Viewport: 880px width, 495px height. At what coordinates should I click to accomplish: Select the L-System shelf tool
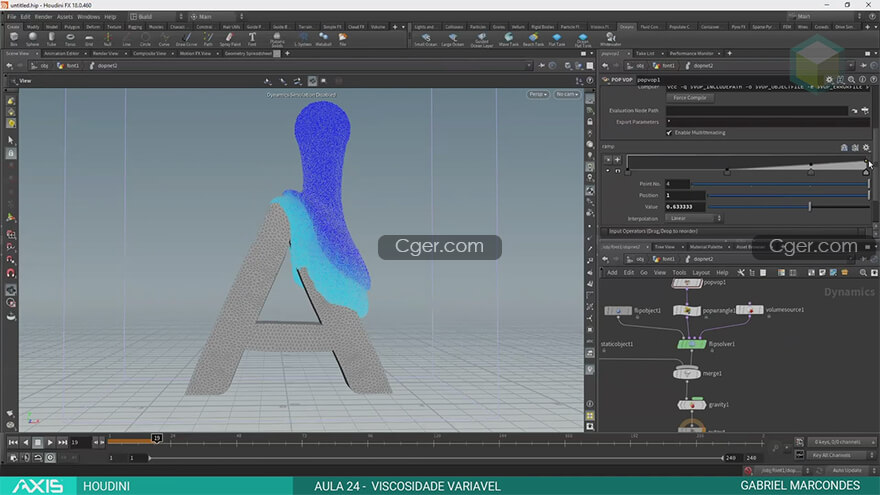[303, 39]
